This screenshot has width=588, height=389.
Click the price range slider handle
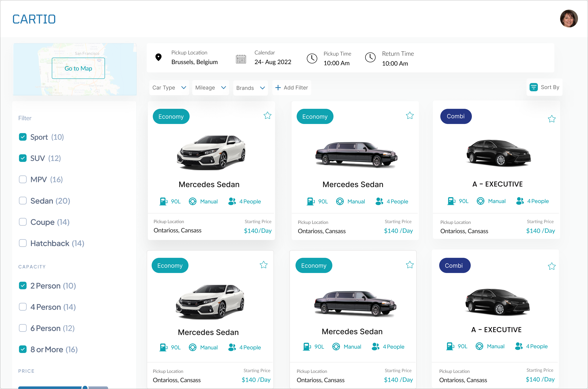(85, 387)
